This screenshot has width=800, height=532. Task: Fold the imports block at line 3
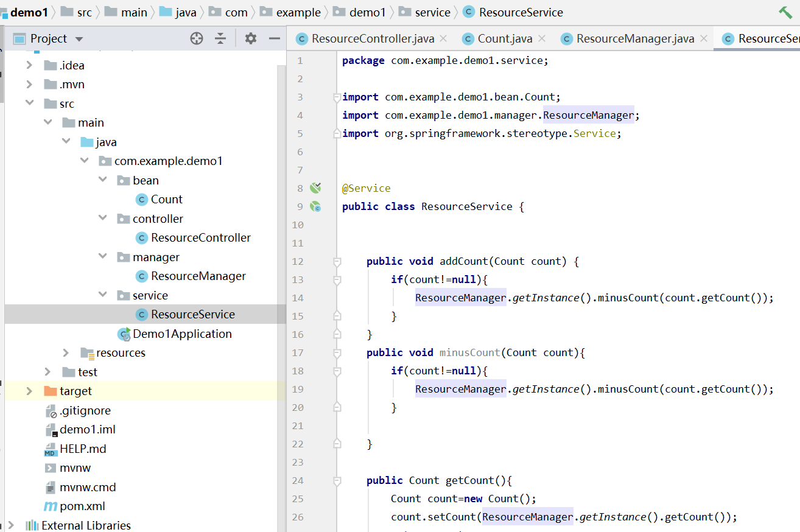pyautogui.click(x=337, y=97)
